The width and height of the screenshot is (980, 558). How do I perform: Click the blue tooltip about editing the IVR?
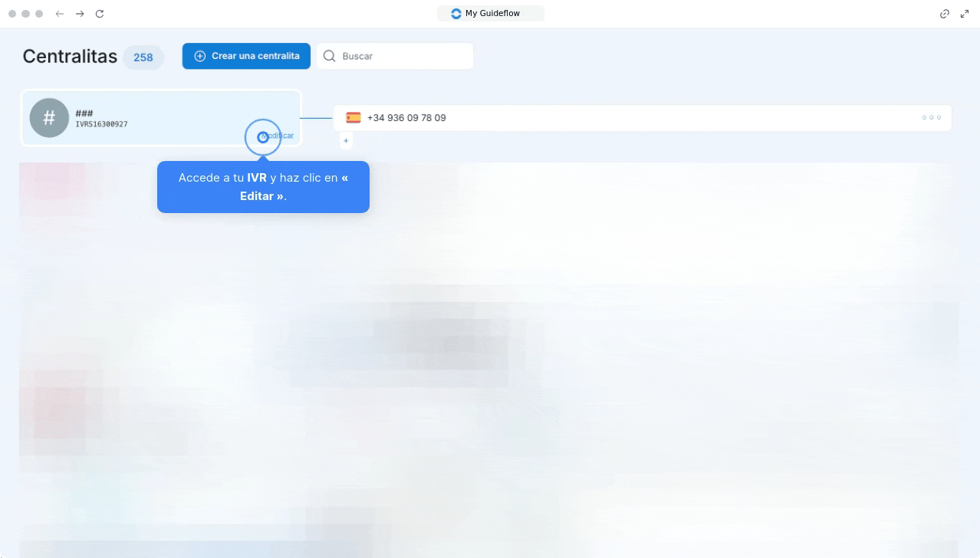coord(263,187)
